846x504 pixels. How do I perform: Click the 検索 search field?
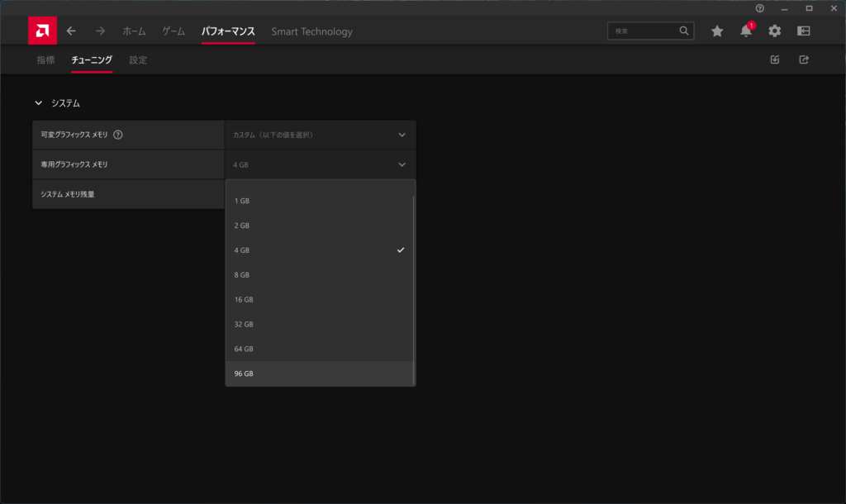coord(644,31)
